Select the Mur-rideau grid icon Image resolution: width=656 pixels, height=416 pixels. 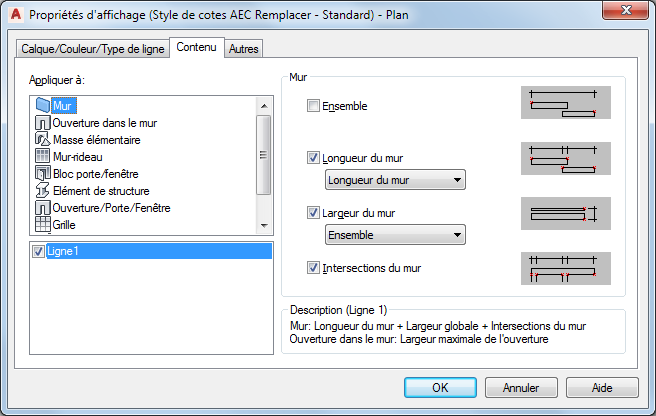43,157
